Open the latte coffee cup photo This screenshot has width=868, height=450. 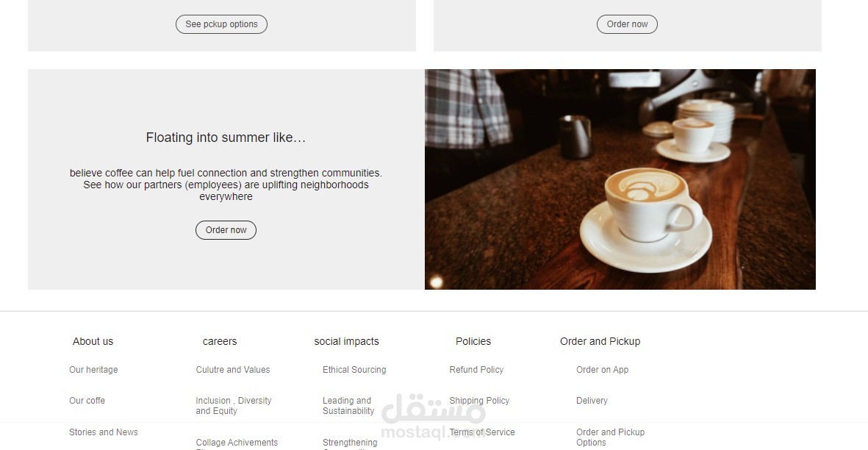[620, 179]
